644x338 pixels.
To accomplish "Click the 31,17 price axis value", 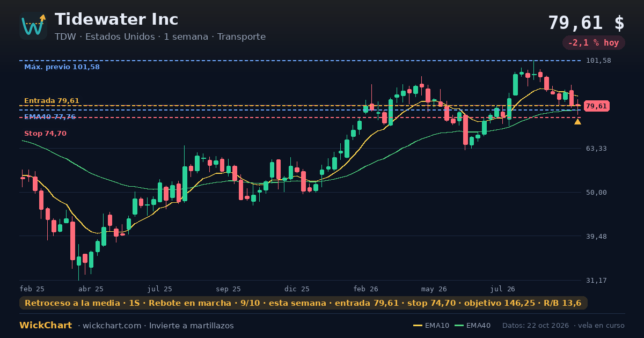I will click(596, 280).
